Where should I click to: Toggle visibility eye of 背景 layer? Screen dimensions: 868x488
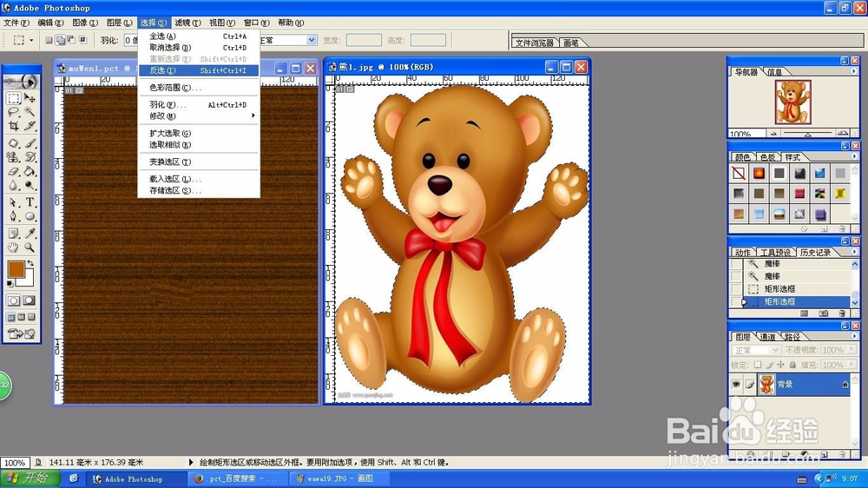(736, 385)
